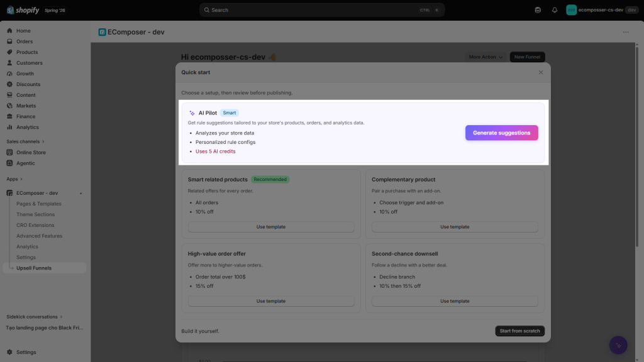644x362 pixels.
Task: Open the ecomposser-cs-dev account menu
Action: (x=602, y=10)
